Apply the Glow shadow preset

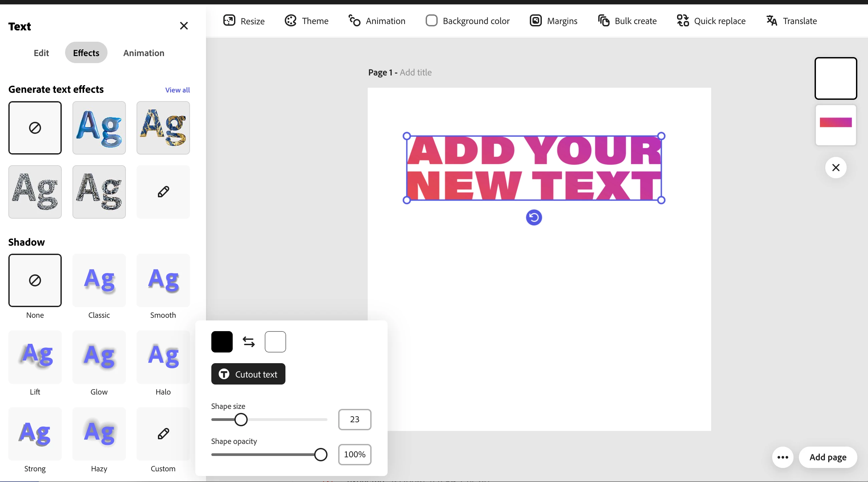tap(99, 357)
